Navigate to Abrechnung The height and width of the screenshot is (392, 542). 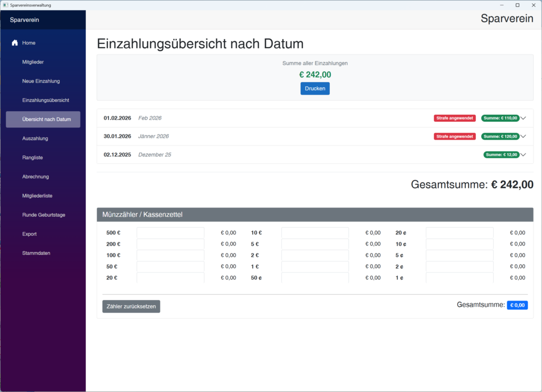(35, 177)
